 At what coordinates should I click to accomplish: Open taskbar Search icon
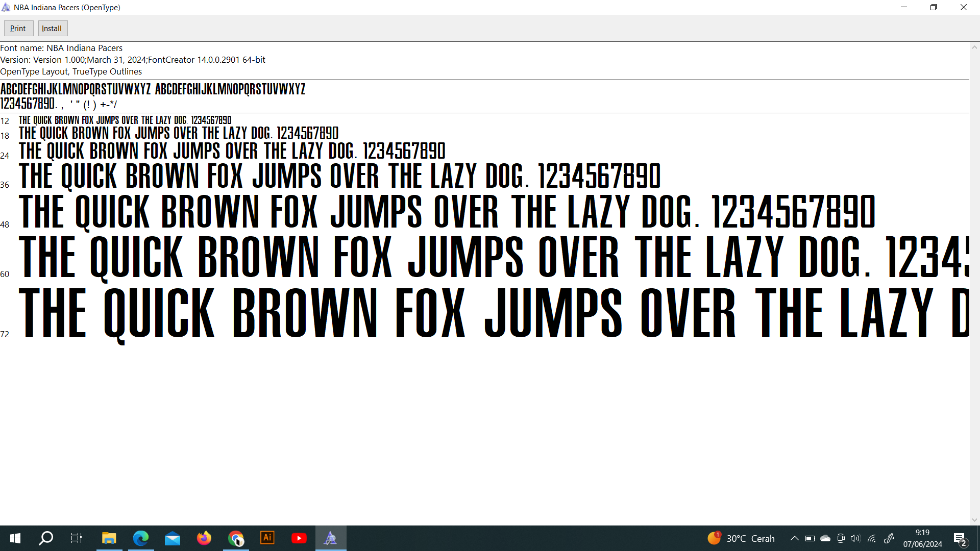point(46,538)
